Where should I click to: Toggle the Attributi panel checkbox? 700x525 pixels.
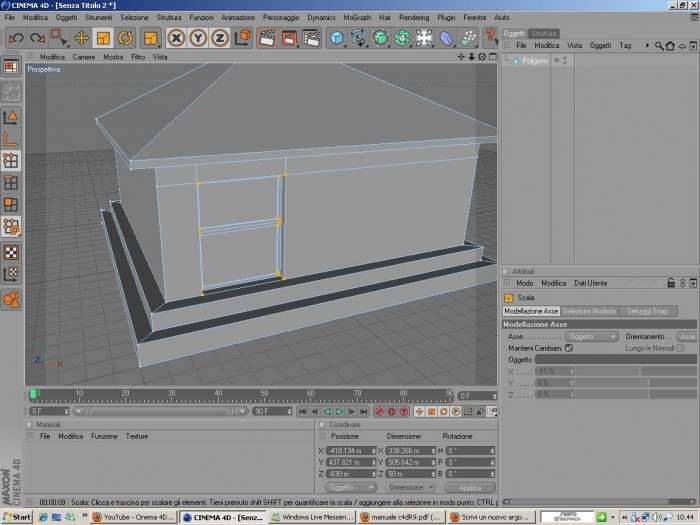pos(506,271)
